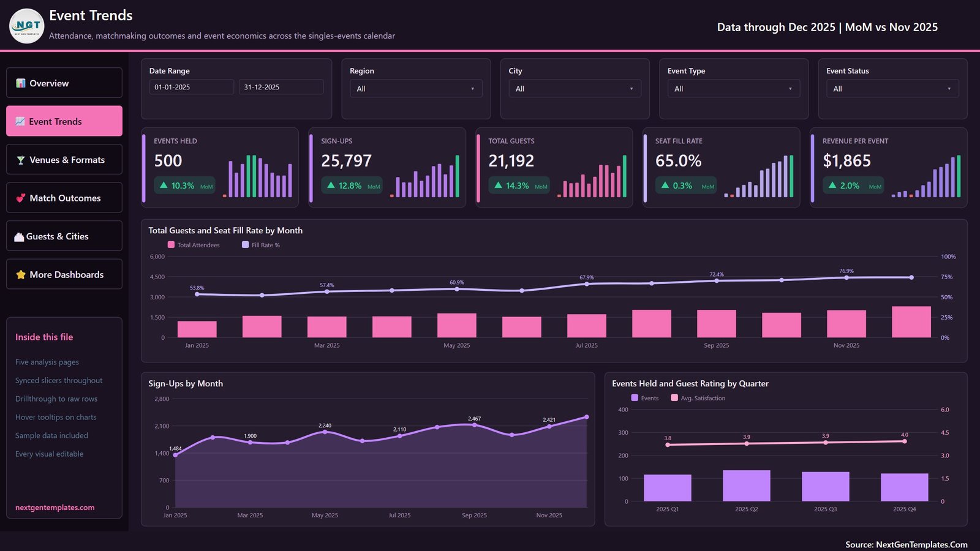This screenshot has width=980, height=551.
Task: Click the Events purple legend swatch
Action: (x=635, y=398)
